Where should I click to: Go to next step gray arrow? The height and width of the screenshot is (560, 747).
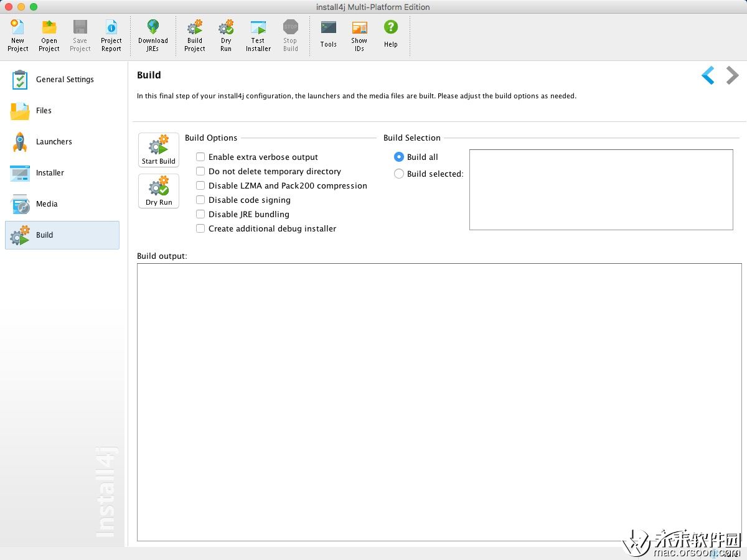pos(733,75)
